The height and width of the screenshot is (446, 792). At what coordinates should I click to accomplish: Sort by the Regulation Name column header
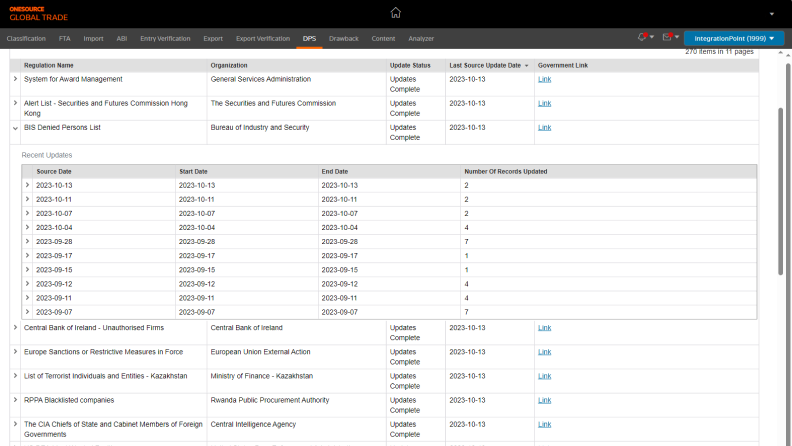[x=48, y=65]
